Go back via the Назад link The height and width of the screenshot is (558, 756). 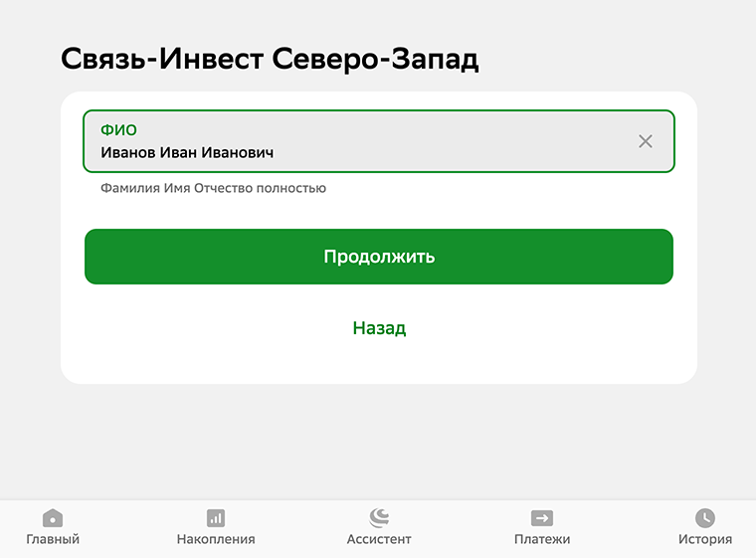(379, 328)
